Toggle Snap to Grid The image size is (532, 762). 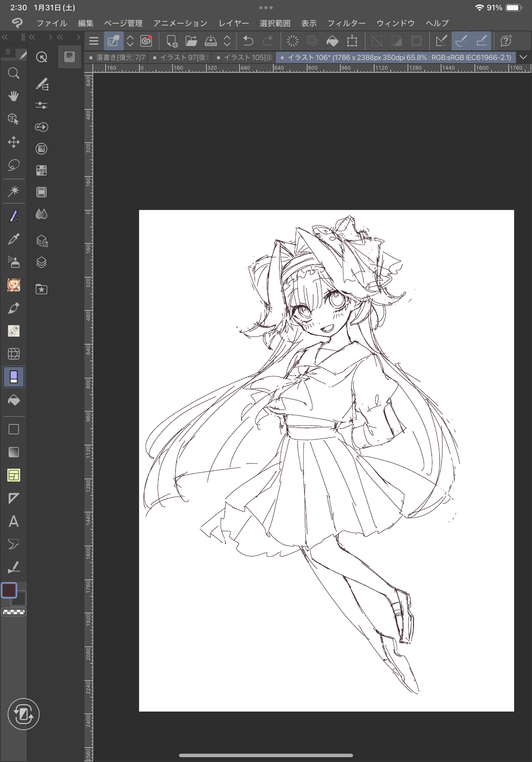[x=481, y=41]
